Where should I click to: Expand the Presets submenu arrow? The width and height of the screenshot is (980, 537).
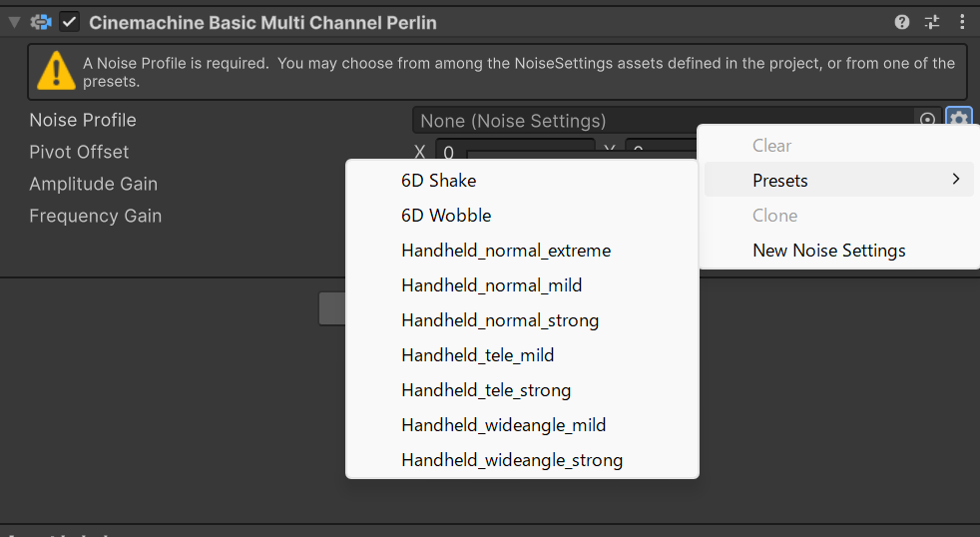tap(956, 180)
